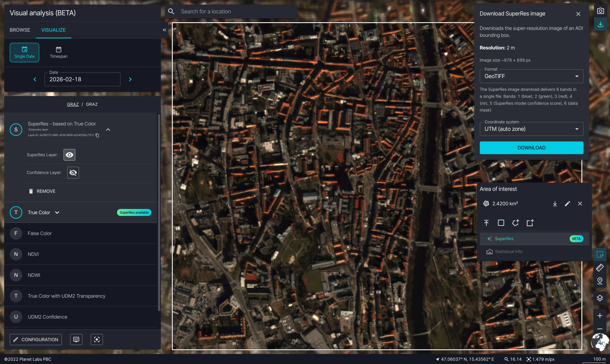Open the VISUALIZE tab
The height and width of the screenshot is (364, 610).
pyautogui.click(x=53, y=30)
